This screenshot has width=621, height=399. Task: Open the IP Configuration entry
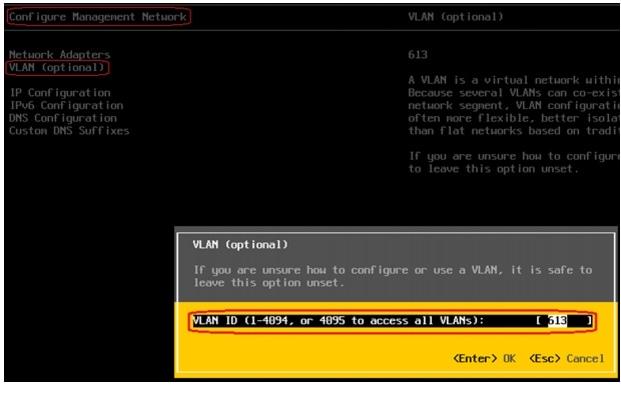click(x=60, y=93)
